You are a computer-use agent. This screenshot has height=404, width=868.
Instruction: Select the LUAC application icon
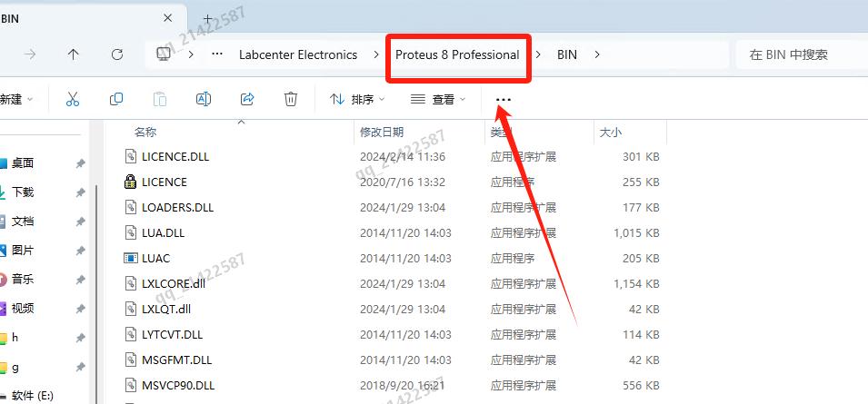click(x=130, y=258)
